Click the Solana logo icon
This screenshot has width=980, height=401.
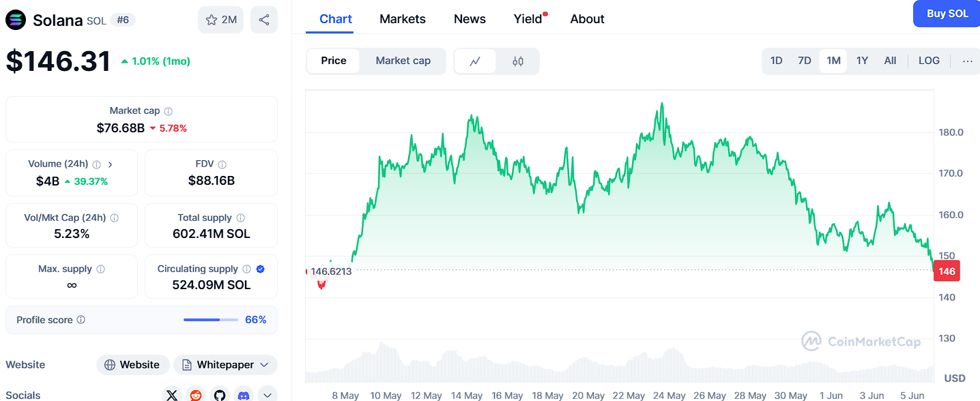click(x=15, y=20)
